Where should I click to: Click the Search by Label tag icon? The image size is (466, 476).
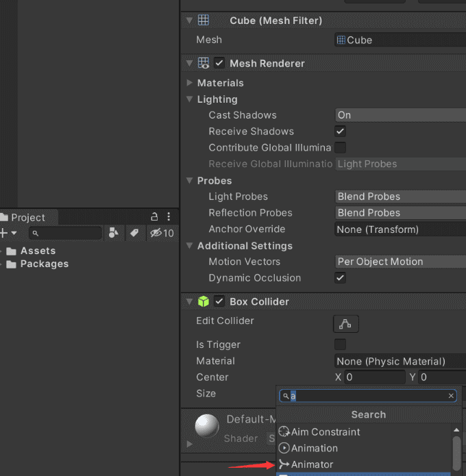[134, 234]
